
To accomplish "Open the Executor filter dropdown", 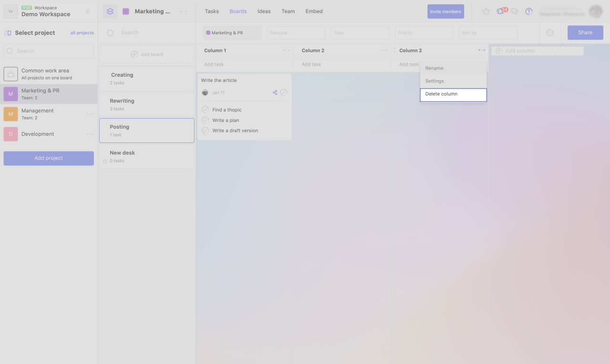I will click(296, 33).
